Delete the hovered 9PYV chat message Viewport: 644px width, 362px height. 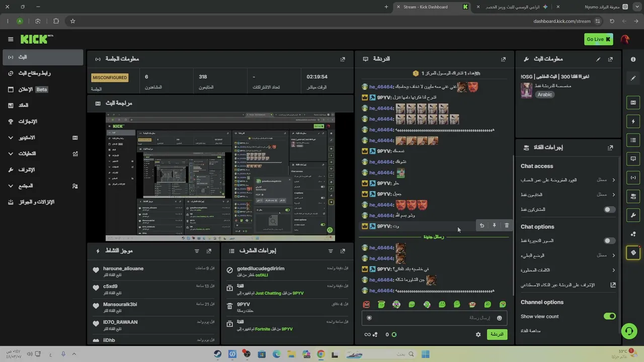(507, 226)
